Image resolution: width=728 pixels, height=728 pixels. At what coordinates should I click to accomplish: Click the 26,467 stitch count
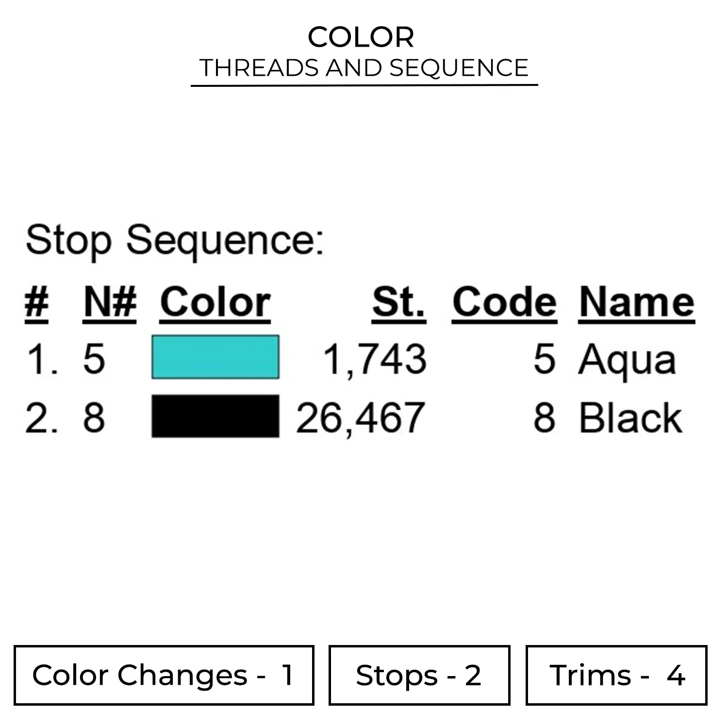point(361,418)
